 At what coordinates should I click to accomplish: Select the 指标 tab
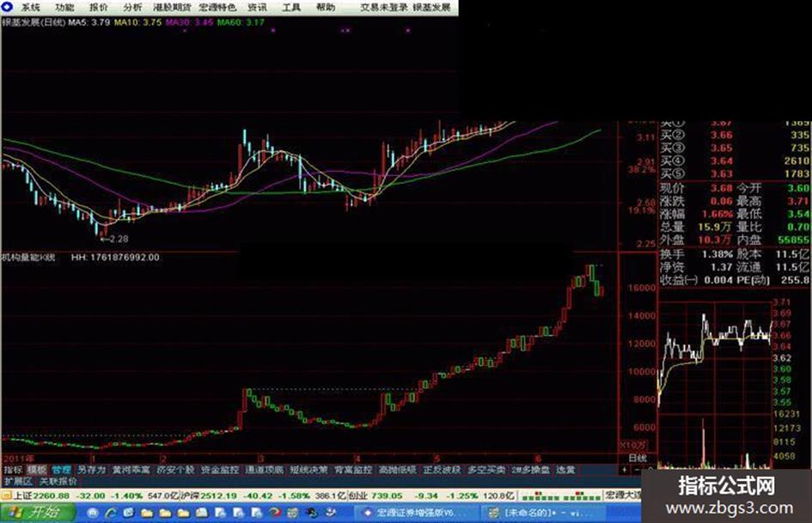[x=13, y=470]
